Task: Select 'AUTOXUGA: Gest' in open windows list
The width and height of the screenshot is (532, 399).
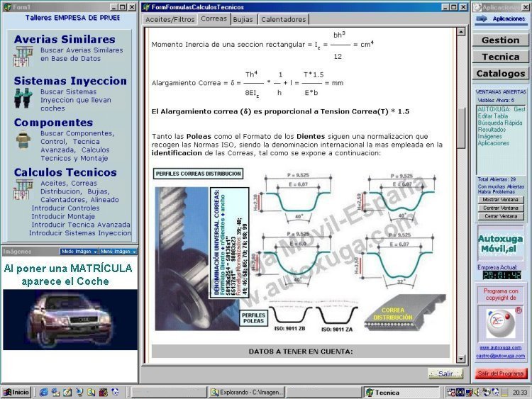Action: [x=501, y=109]
